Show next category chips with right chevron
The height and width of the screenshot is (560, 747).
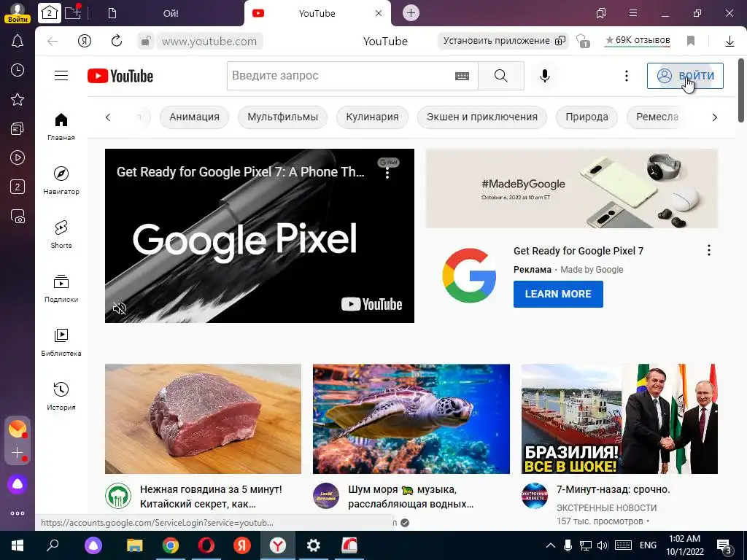click(x=714, y=117)
